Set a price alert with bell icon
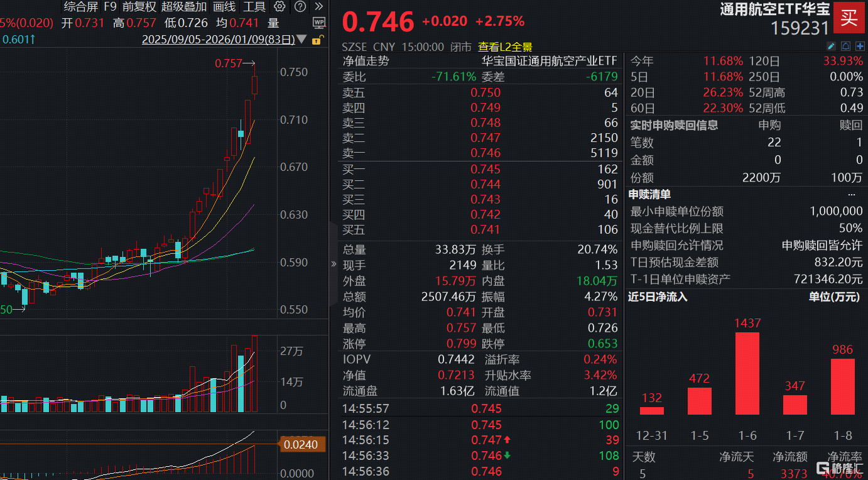The width and height of the screenshot is (868, 480). [x=845, y=46]
